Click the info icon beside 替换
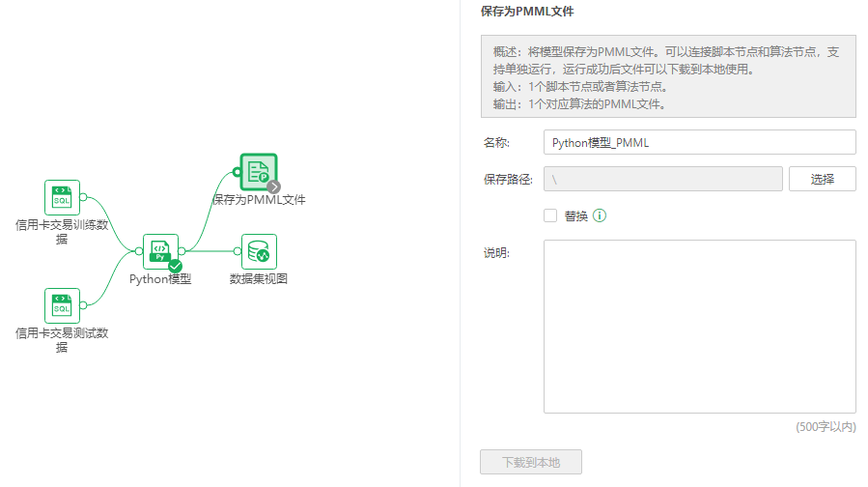 tap(599, 215)
